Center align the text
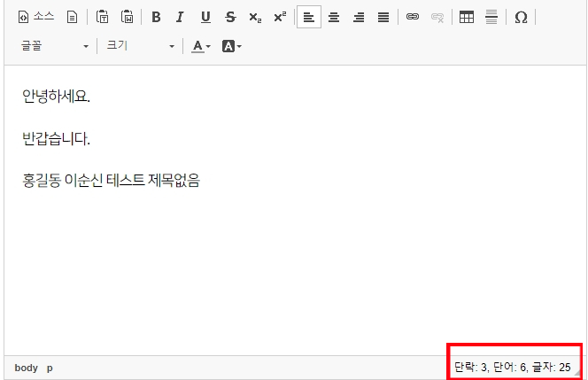 point(334,17)
